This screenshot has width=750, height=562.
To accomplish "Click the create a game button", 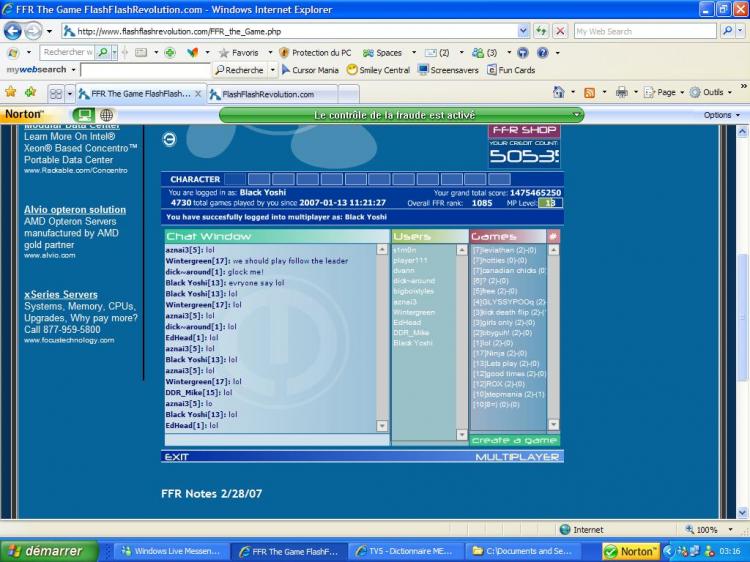I will click(x=514, y=440).
